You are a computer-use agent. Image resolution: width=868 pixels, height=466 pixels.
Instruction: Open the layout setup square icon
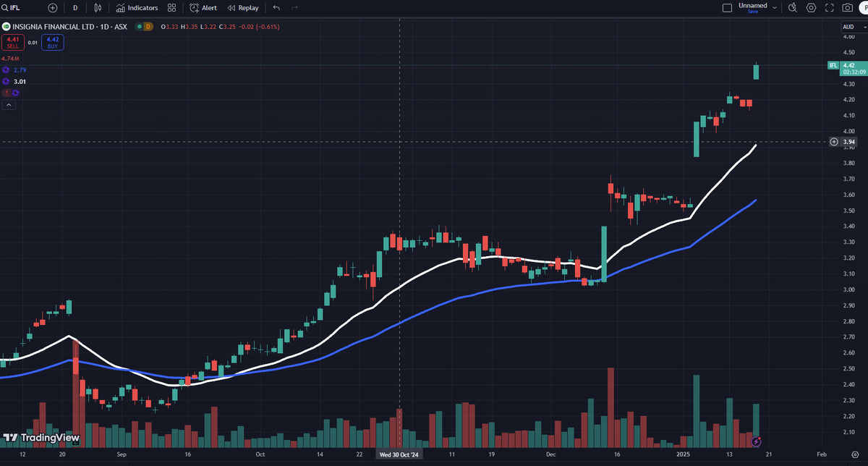point(728,7)
